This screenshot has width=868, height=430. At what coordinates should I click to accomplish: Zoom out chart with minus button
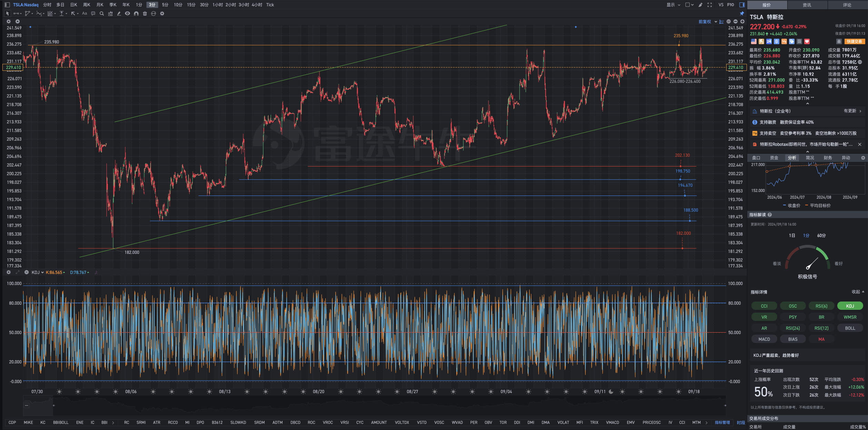[x=735, y=21]
